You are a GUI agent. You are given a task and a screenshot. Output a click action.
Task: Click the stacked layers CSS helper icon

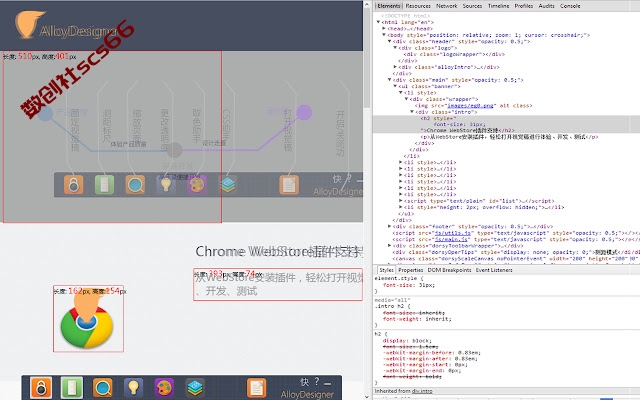[195, 387]
